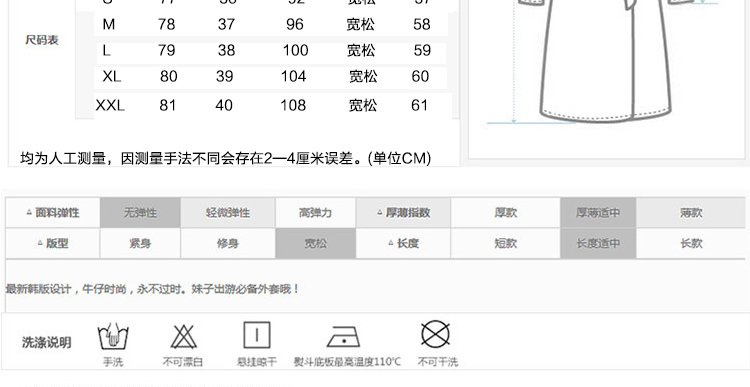Click the value 80 in the XL row
This screenshot has width=750, height=387.
[168, 76]
